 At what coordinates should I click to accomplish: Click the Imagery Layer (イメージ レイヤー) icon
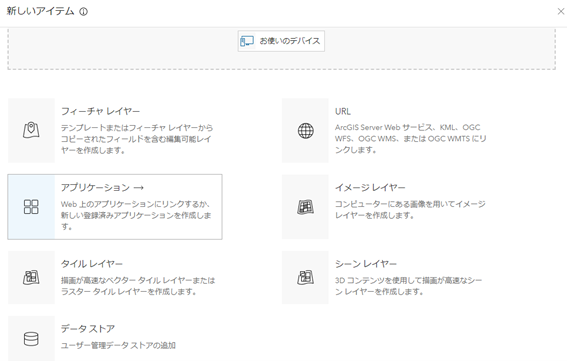(x=306, y=207)
